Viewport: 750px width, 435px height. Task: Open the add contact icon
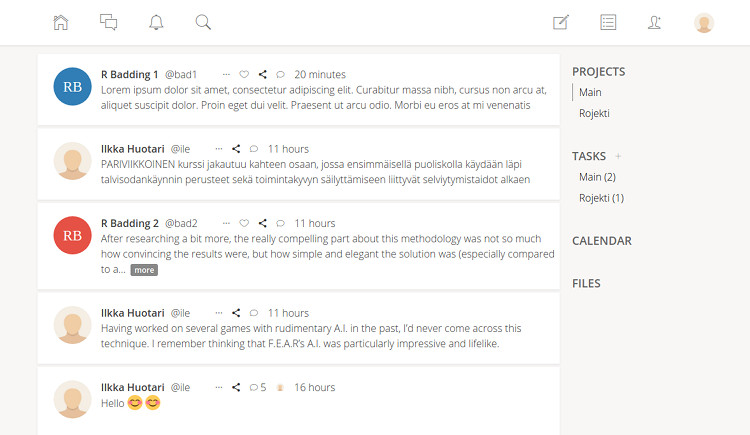[655, 22]
